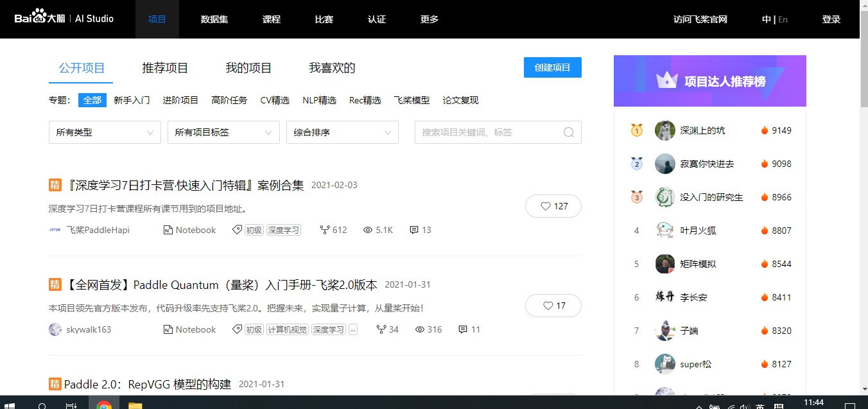Open Chrome from the taskbar
Viewport: 868px width, 409px height.
click(104, 405)
